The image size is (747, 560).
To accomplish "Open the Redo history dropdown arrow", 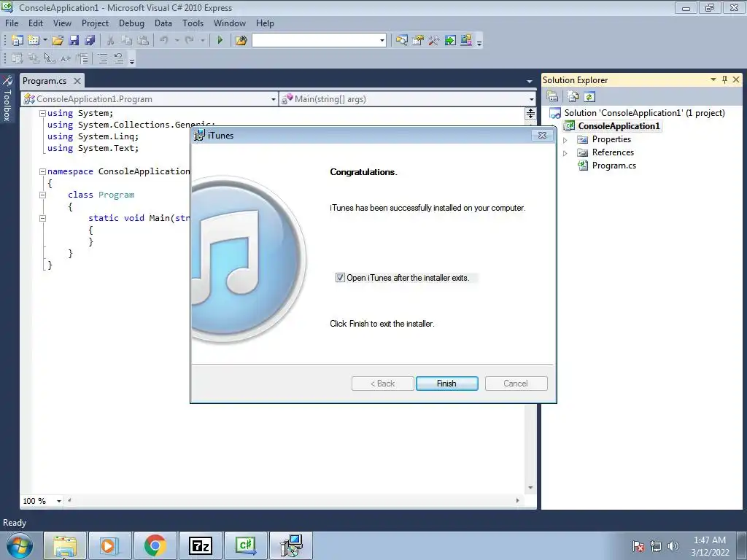I will click(203, 41).
